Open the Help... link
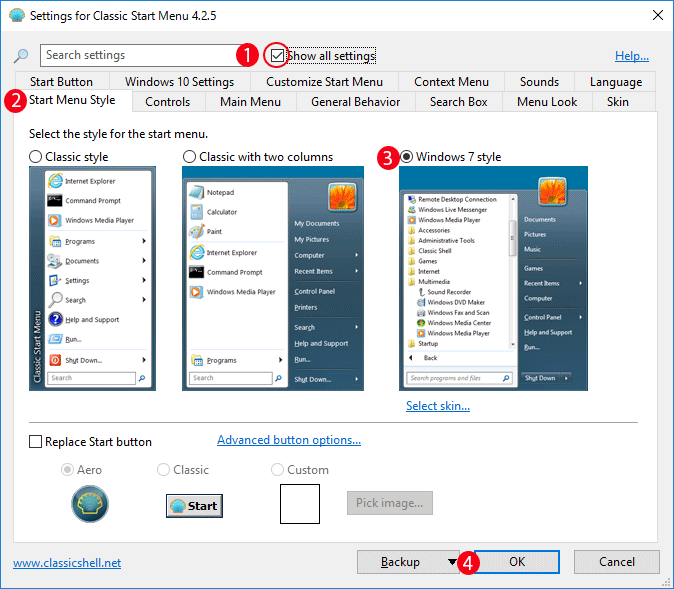Screen dimensions: 674x589 pos(632,55)
